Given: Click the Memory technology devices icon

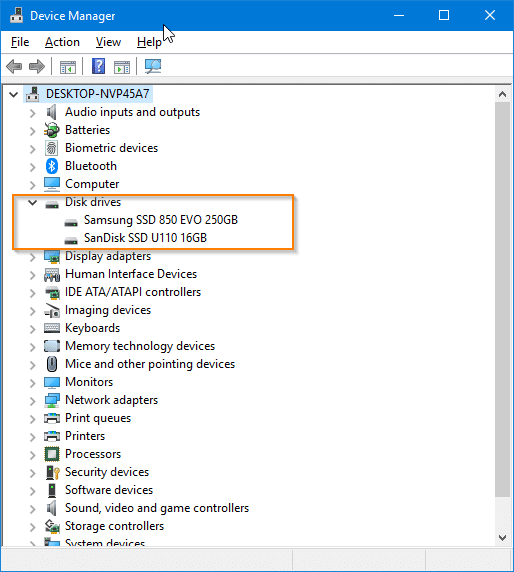Looking at the screenshot, I should [52, 346].
